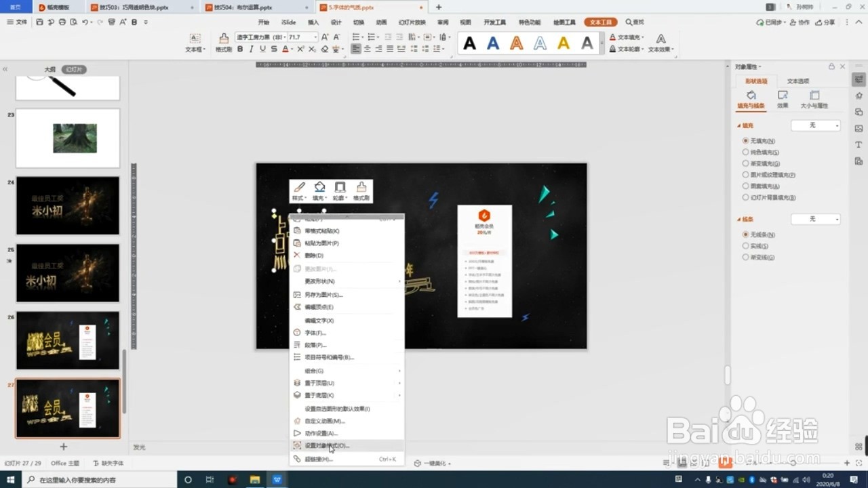
Task: Click the Text Effects (文本效果) icon
Action: 660,39
